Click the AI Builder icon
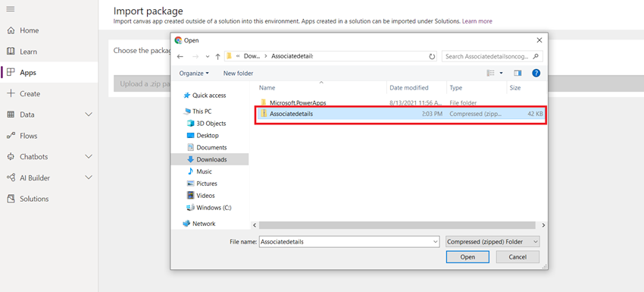Viewport: 644px width, 292px height. [x=11, y=178]
